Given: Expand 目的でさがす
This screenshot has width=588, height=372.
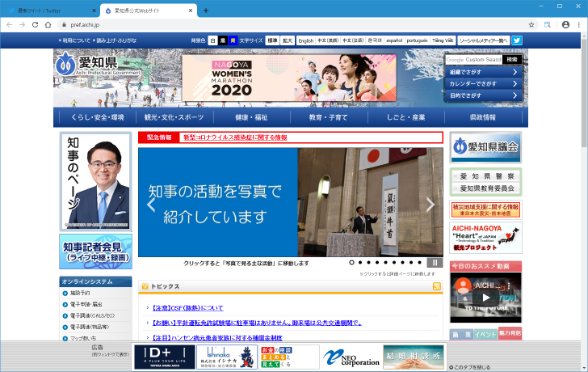Looking at the screenshot, I should point(484,95).
